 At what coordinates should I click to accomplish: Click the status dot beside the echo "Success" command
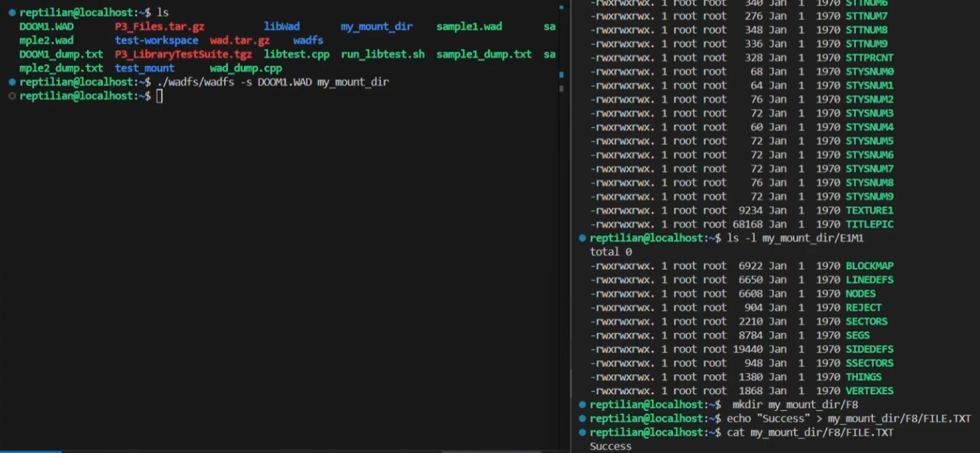point(583,419)
